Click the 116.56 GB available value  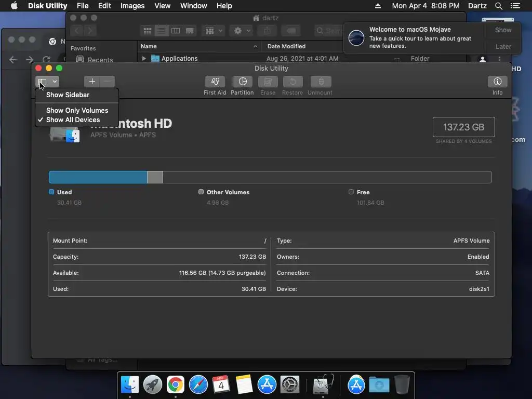click(222, 273)
